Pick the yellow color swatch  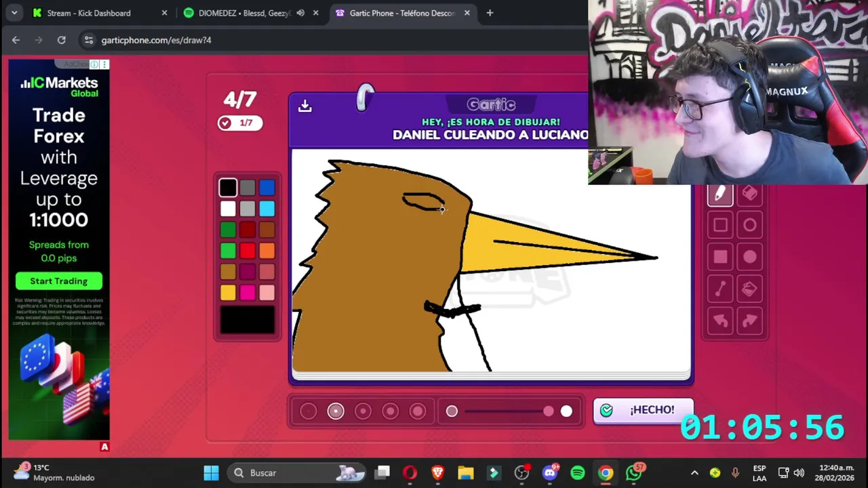coord(228,293)
